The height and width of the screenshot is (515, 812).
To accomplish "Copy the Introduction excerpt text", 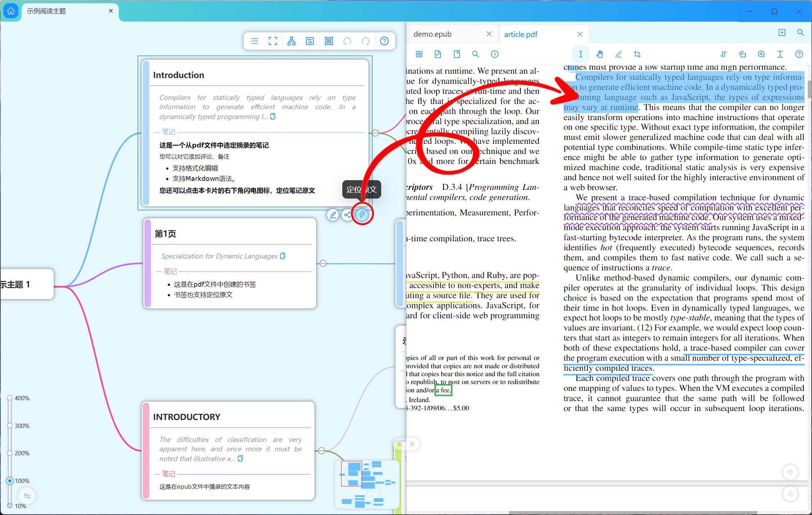I will click(273, 117).
